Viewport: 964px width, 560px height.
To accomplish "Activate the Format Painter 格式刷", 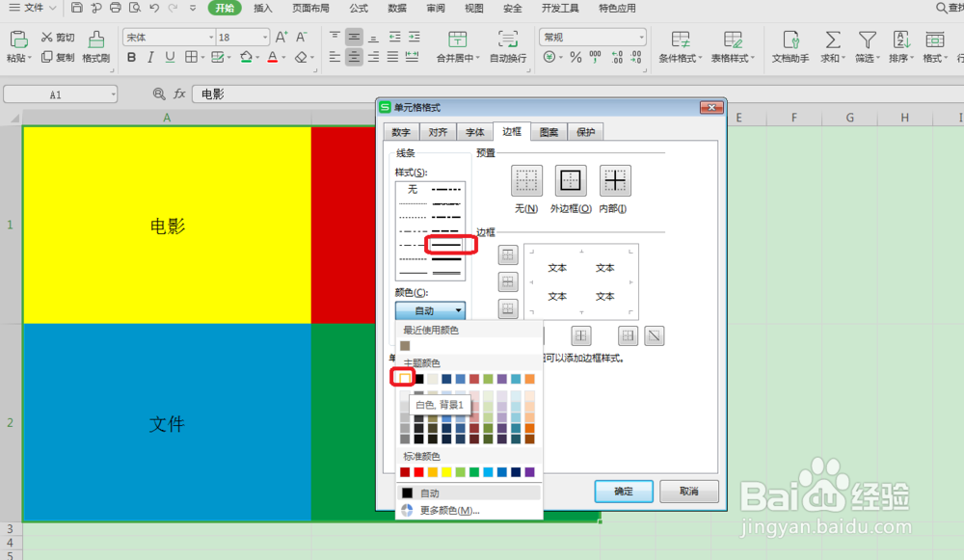I will click(x=95, y=46).
